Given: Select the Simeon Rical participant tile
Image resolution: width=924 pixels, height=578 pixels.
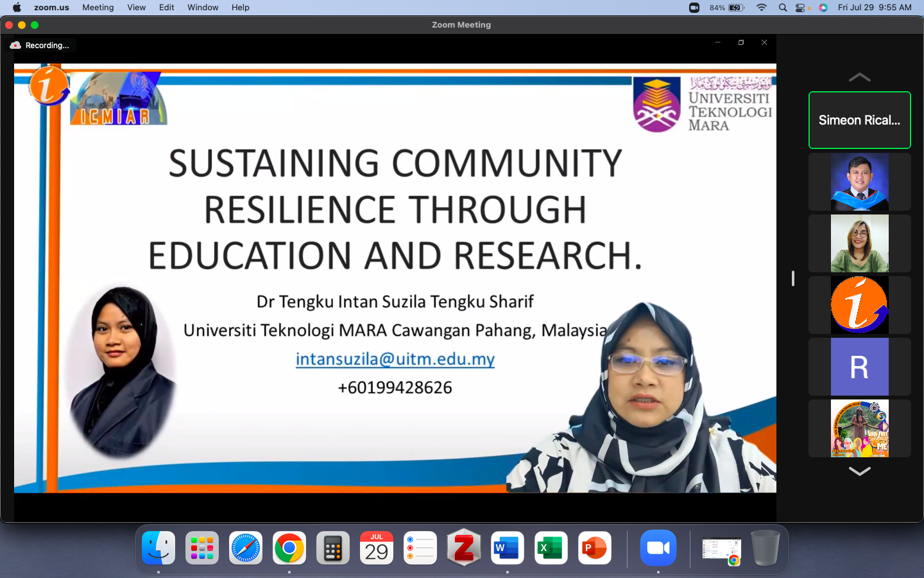Looking at the screenshot, I should (859, 120).
